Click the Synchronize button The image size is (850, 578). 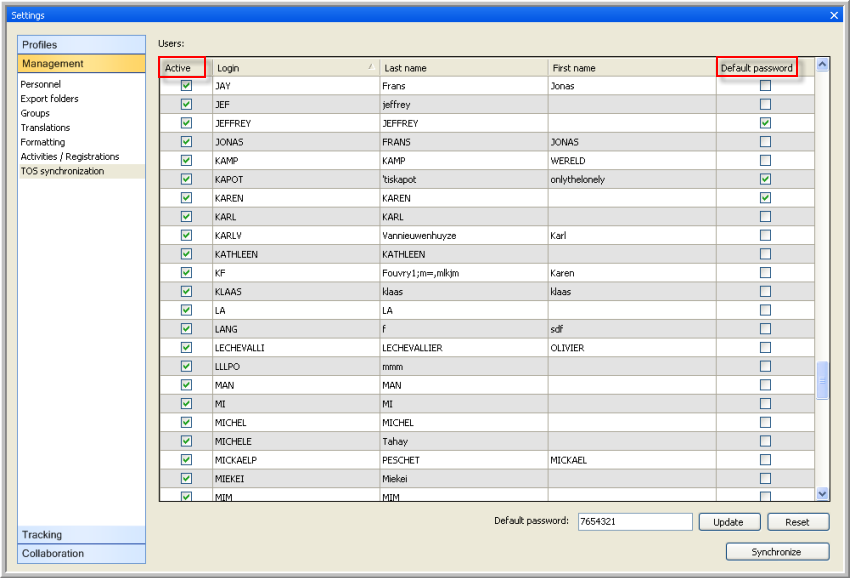tap(777, 552)
